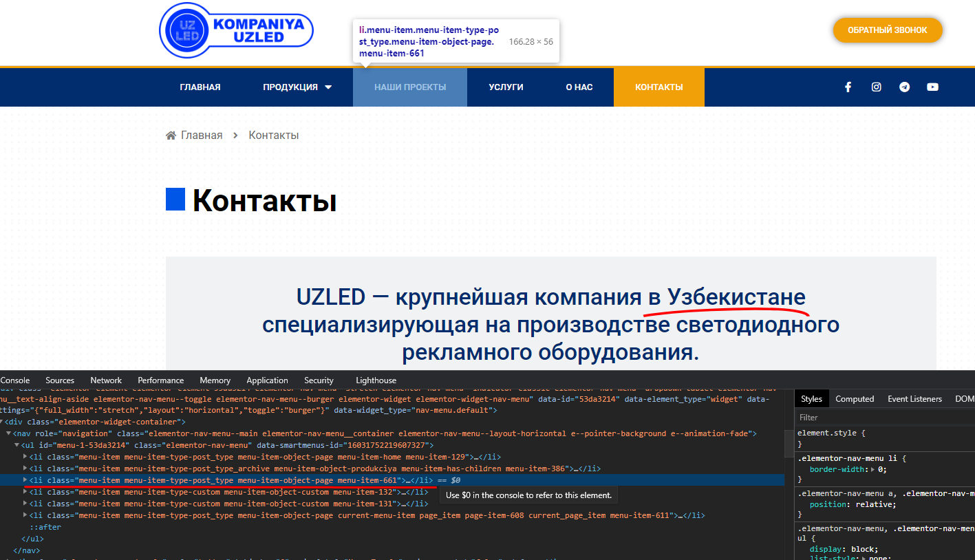
Task: Collapse the elementor-widget-container div node
Action: click(x=2, y=422)
